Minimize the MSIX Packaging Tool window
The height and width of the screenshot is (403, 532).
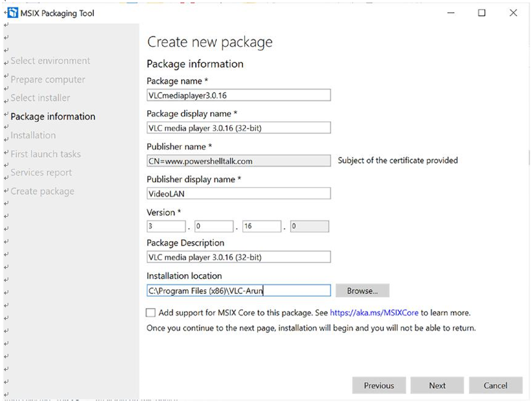point(450,13)
